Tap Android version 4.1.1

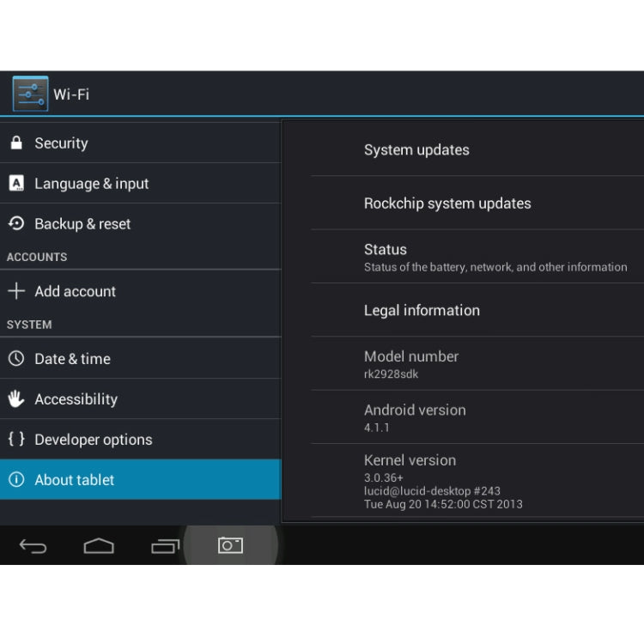click(x=477, y=416)
